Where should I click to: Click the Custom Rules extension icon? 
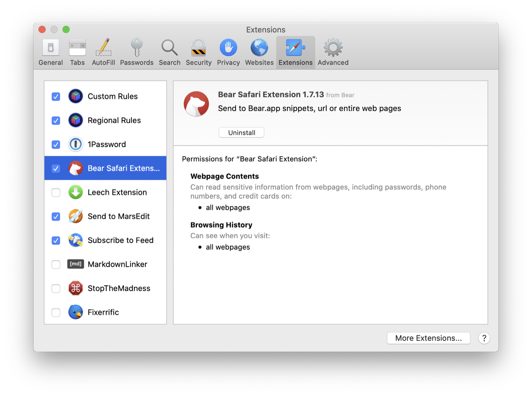tap(76, 96)
